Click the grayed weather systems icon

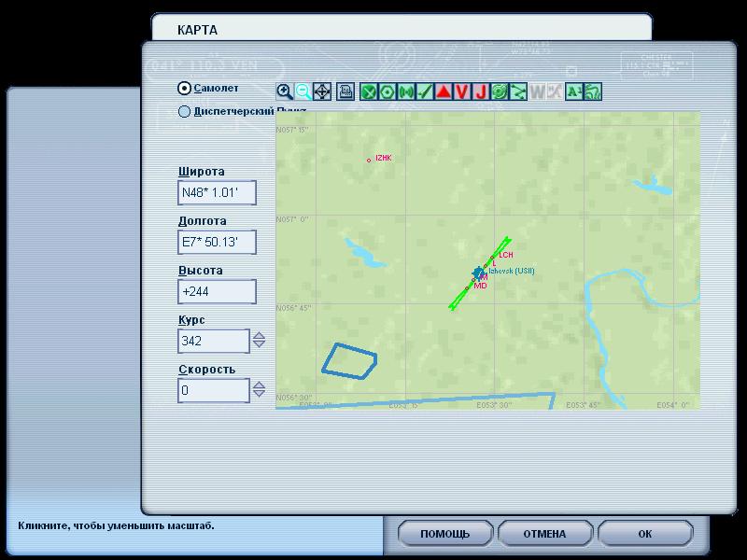tap(555, 91)
